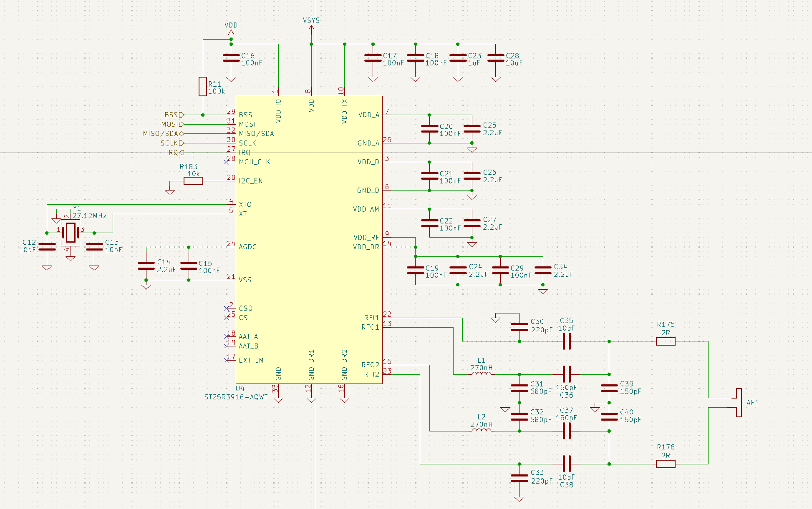Select the ST25R3916-AQWT value text
This screenshot has width=812, height=509.
coord(236,397)
